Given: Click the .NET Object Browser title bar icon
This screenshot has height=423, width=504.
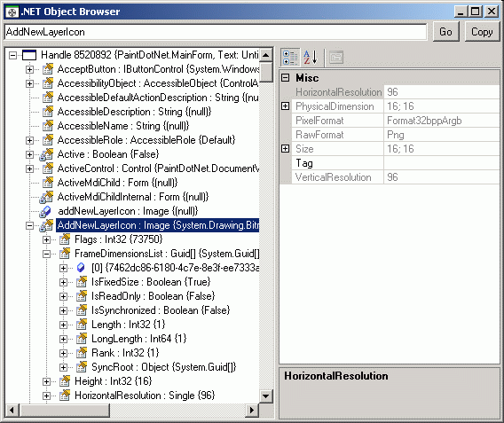Looking at the screenshot, I should (12, 12).
